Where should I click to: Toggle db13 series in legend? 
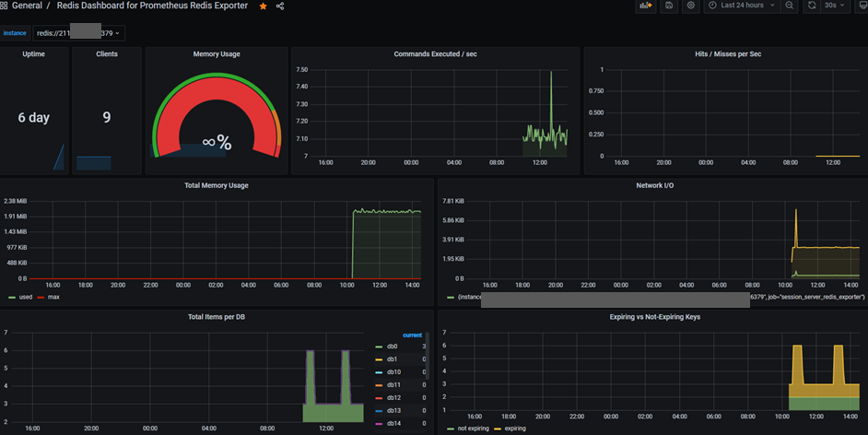coord(393,411)
